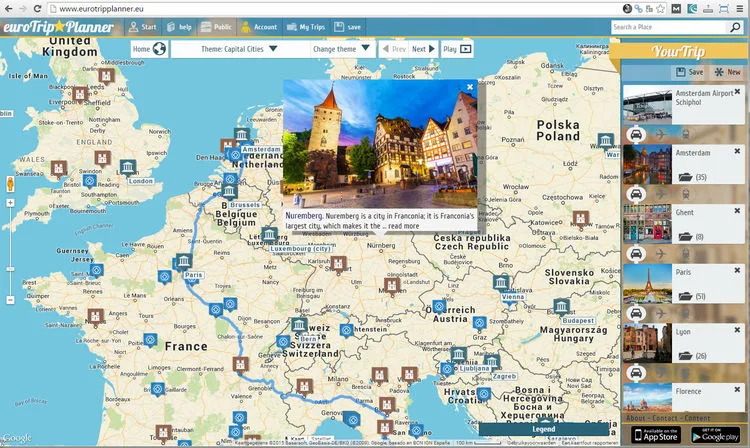The height and width of the screenshot is (448, 750).
Task: Click the Paris Eiffel Tower thumbnail
Action: (x=647, y=284)
